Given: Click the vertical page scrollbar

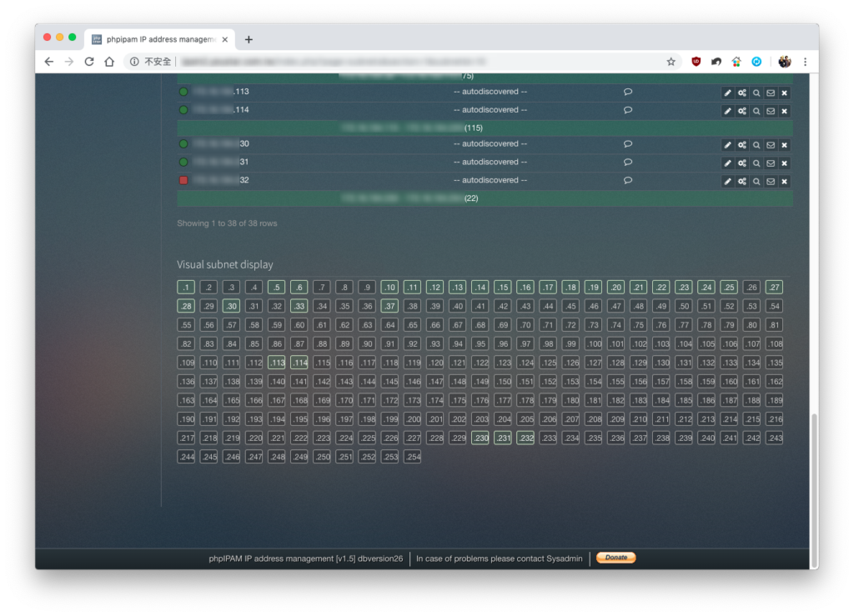Looking at the screenshot, I should coord(814,490).
